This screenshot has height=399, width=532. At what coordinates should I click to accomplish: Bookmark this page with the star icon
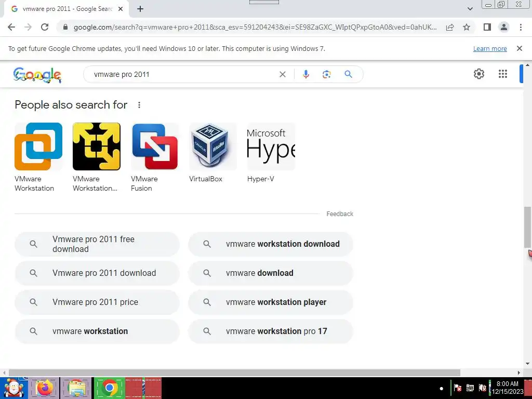[467, 27]
